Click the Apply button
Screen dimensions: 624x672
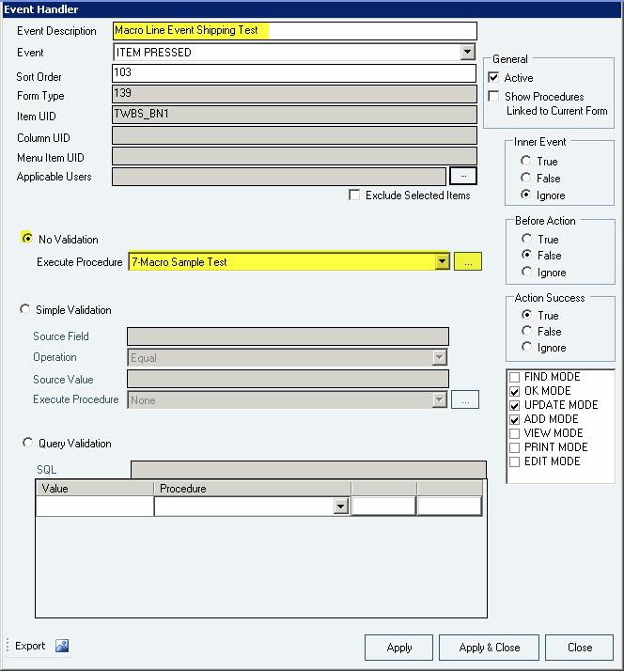[x=399, y=648]
